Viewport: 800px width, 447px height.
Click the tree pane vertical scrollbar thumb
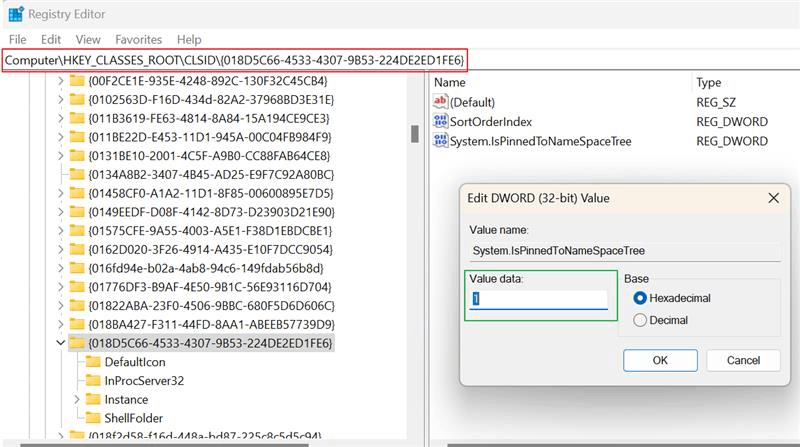click(x=415, y=134)
